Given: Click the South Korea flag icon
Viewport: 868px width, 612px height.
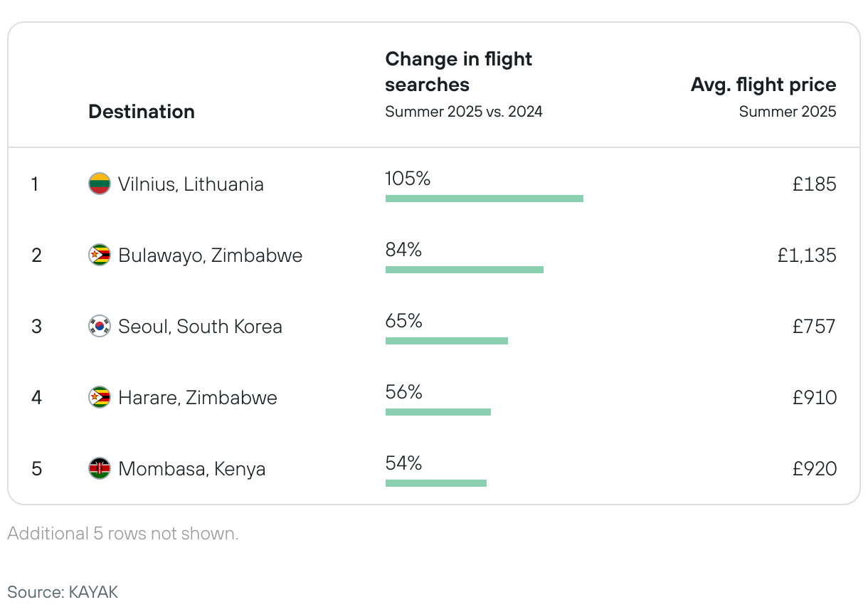Looking at the screenshot, I should pos(99,327).
